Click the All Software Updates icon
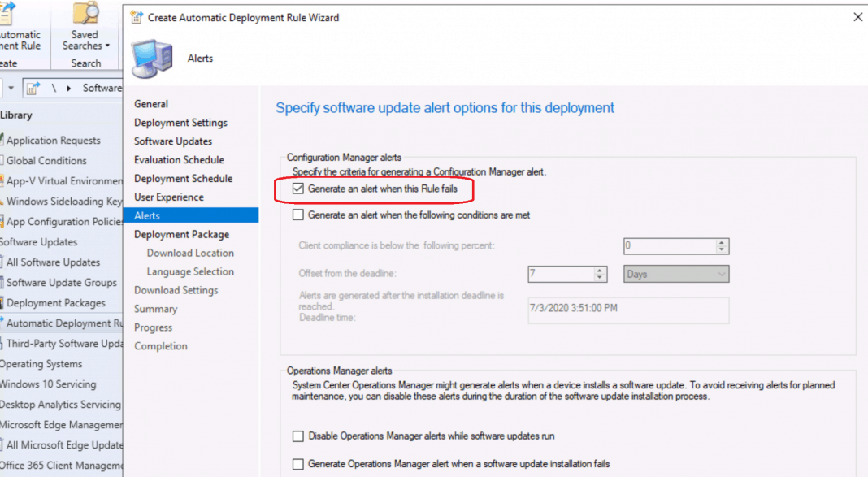Viewport: 868px width, 477px height. pos(2,262)
